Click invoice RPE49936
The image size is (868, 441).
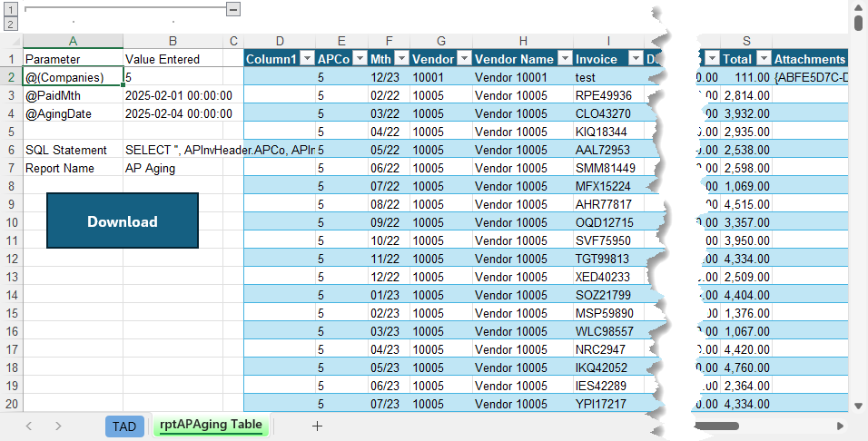(609, 95)
